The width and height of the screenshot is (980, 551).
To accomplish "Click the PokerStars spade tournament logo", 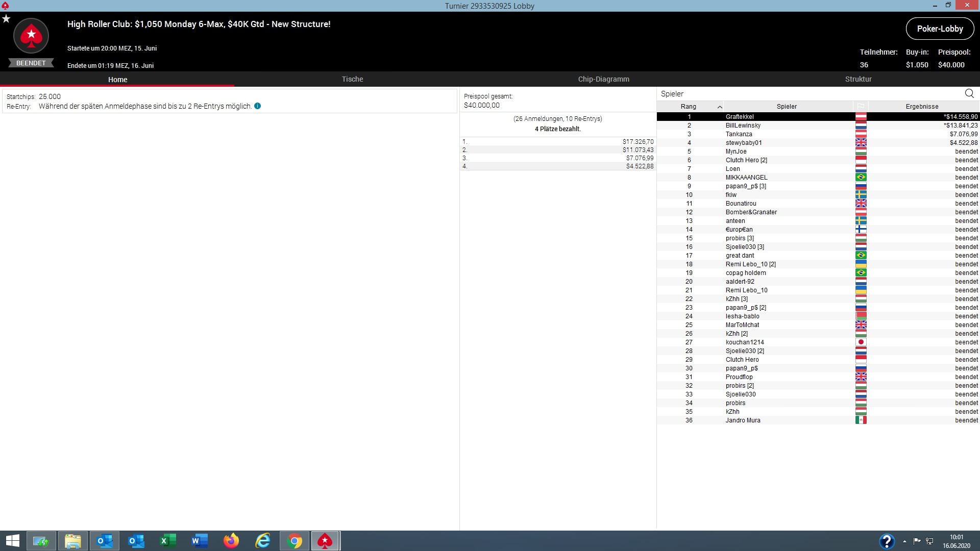I will point(31,36).
